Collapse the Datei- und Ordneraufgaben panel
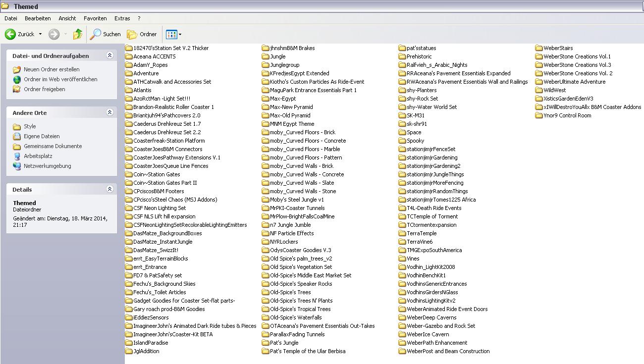This screenshot has height=364, width=644. click(110, 56)
